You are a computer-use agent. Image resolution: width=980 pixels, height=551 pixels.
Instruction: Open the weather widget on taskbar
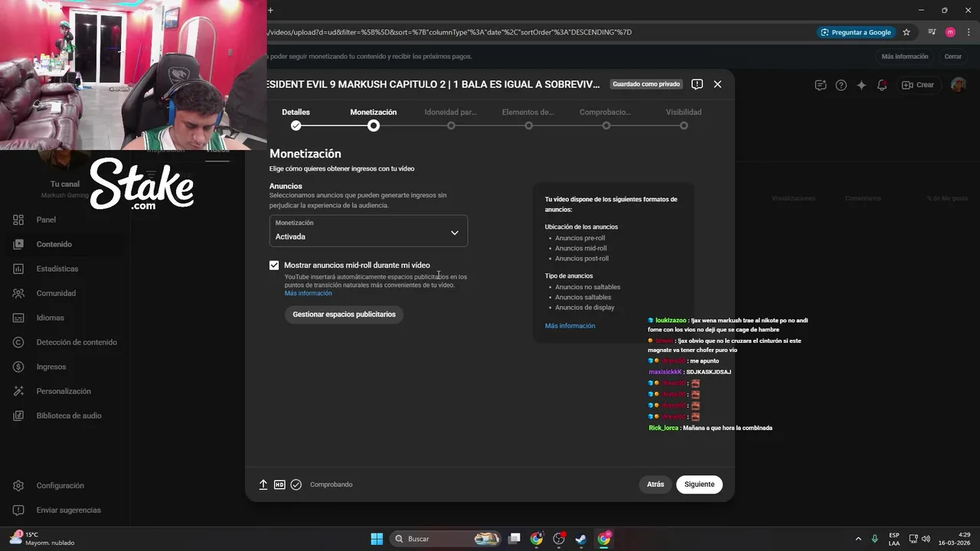click(x=42, y=539)
